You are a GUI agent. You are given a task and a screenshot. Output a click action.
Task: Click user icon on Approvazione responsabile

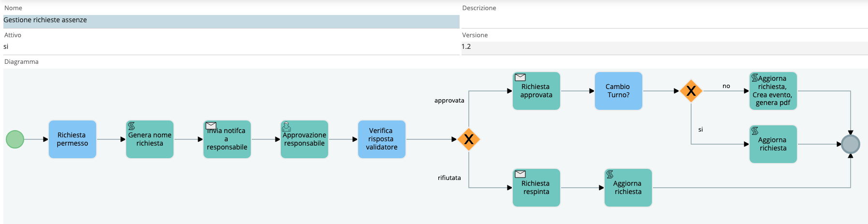click(286, 126)
